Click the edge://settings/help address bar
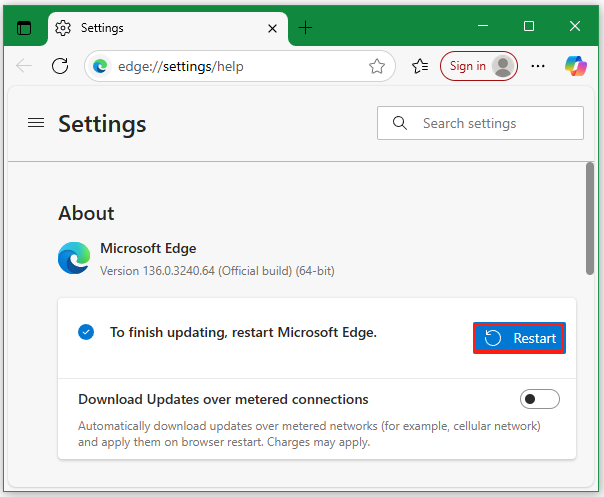This screenshot has height=497, width=604. (240, 66)
